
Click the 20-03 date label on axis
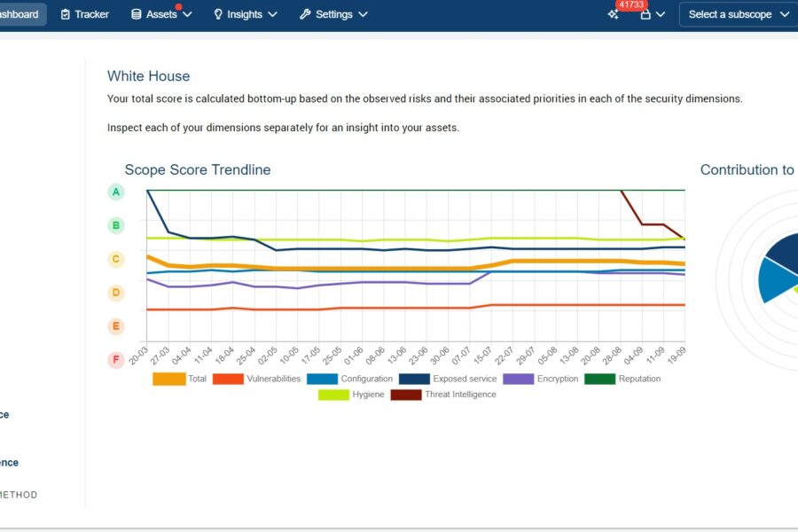click(138, 356)
